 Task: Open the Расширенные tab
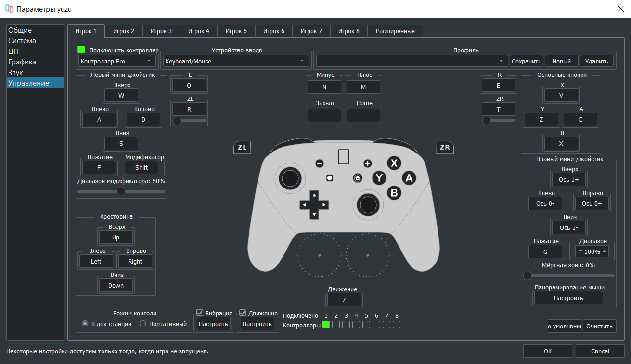click(x=395, y=31)
